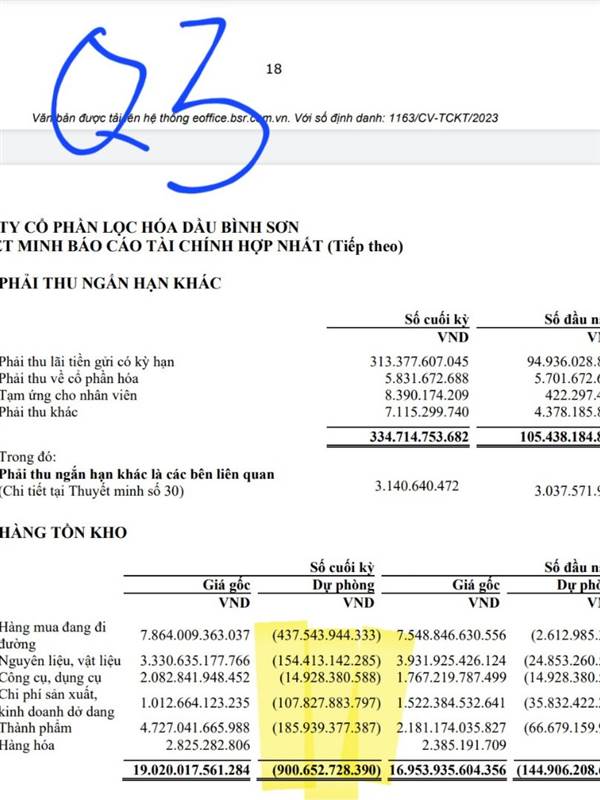
Task: Select the opening cost 1.767.219.787.499
Action: 451,678
